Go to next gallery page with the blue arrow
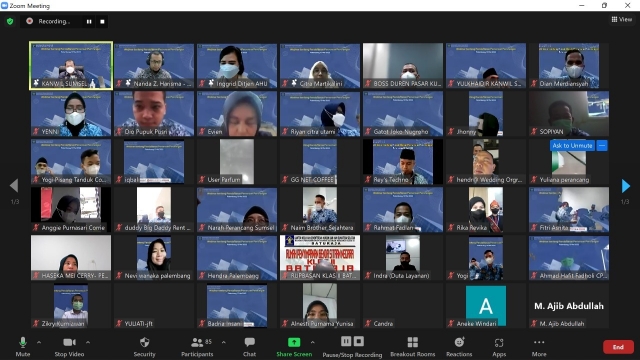 coord(625,186)
